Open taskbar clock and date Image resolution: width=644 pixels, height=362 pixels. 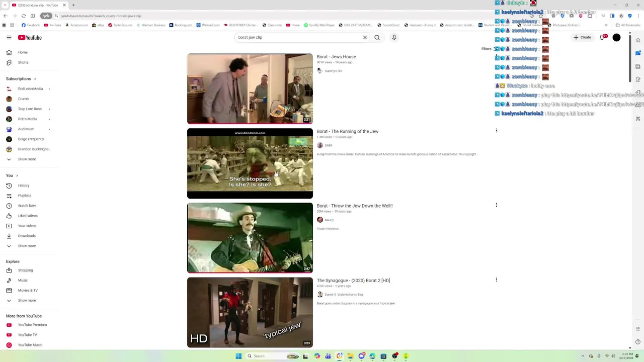pos(627,356)
